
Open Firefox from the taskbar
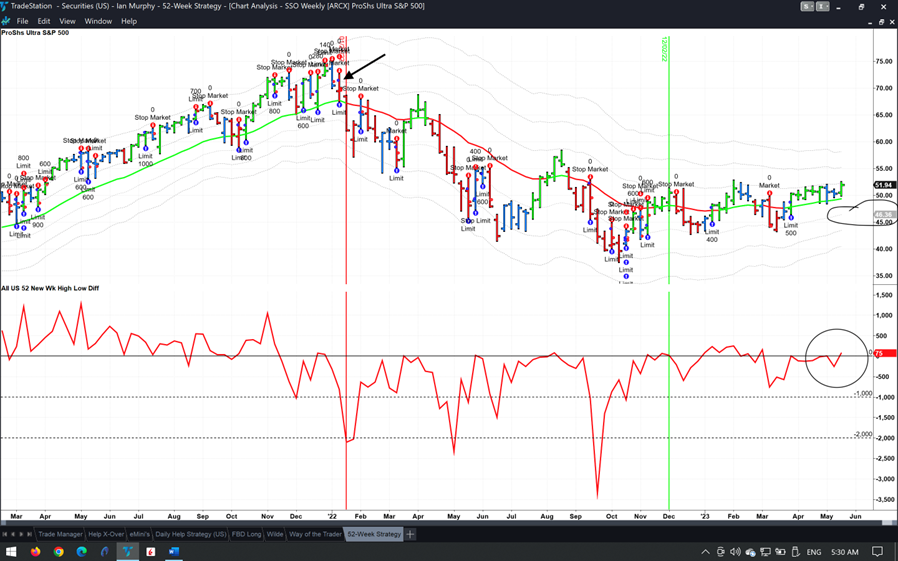click(36, 551)
